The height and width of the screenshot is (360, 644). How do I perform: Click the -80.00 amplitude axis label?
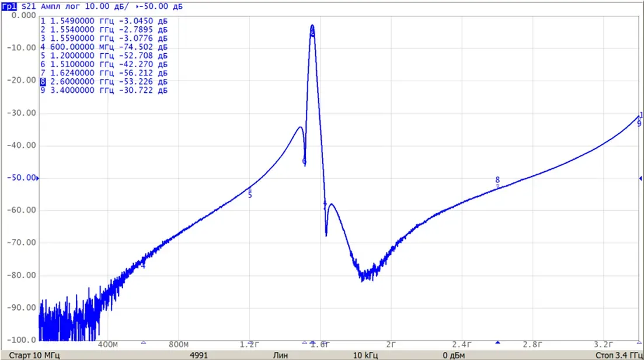(22, 275)
